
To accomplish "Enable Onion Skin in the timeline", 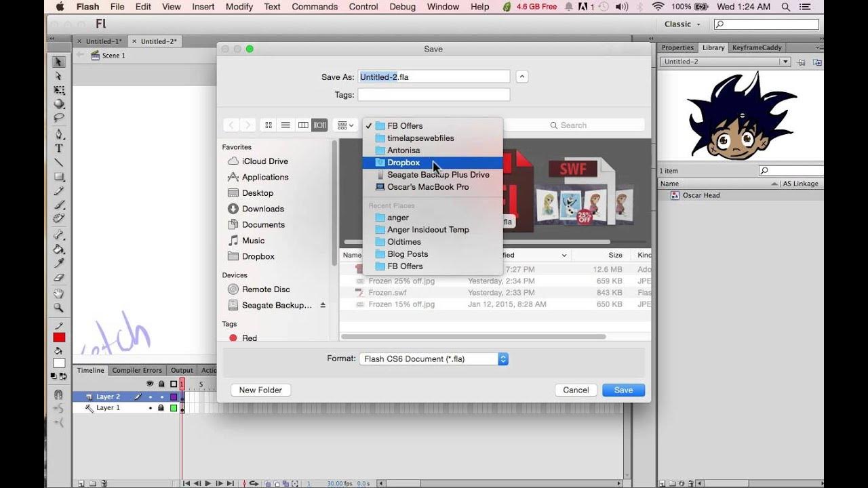I will coord(269,483).
